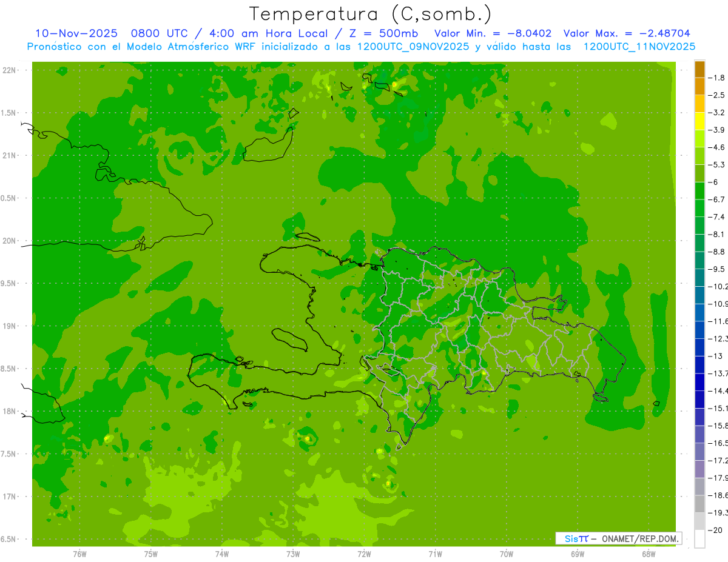Pick the purple colorbar swatch near -17.9
Viewport: 728px width, 562px height.
point(699,469)
